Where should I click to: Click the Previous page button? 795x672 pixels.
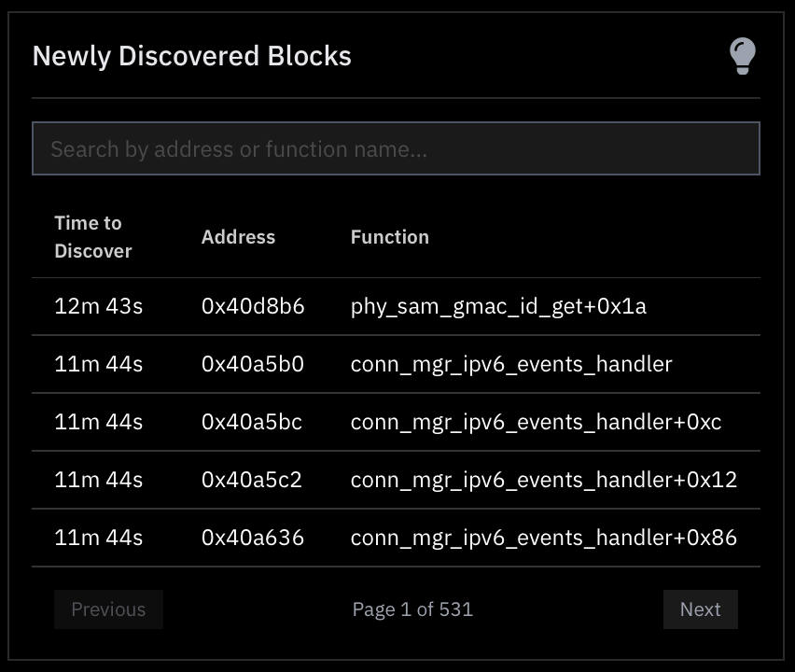click(x=108, y=609)
